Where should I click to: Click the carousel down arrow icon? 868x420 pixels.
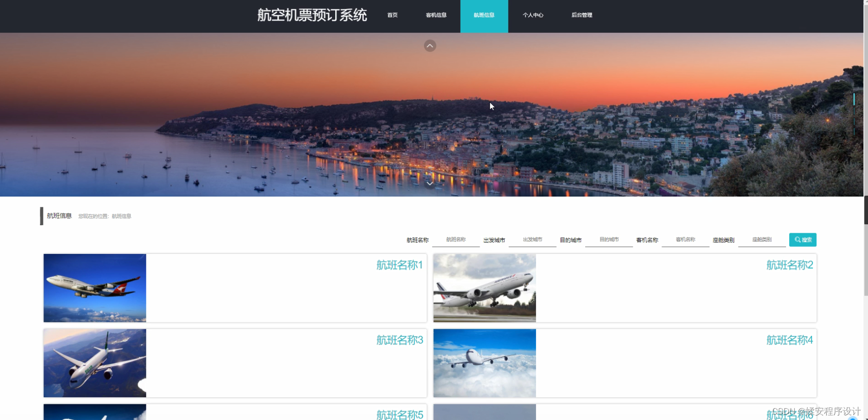(x=430, y=184)
